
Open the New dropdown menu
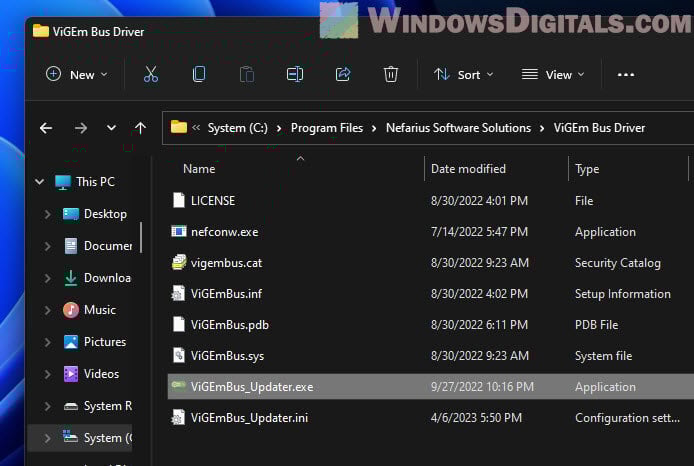click(x=77, y=75)
